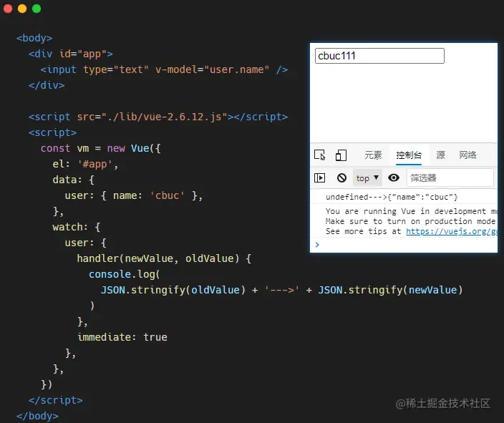Click JSON.stringify(newValue) in the code
This screenshot has width=504, height=423.
[390, 290]
